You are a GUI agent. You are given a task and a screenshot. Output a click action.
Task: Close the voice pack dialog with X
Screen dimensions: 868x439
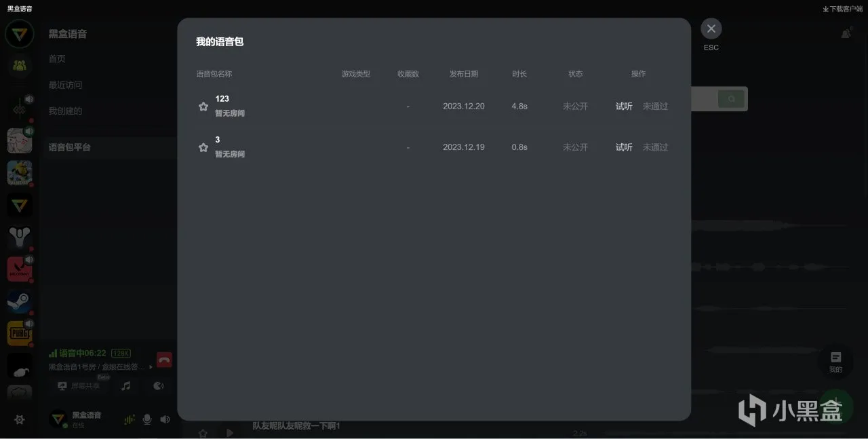coord(711,28)
